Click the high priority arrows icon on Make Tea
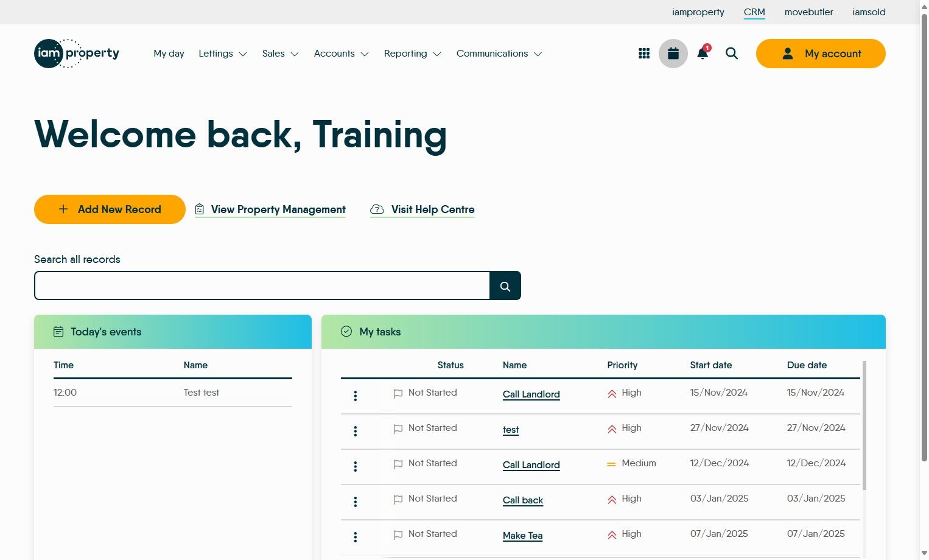The width and height of the screenshot is (929, 560). coord(611,534)
